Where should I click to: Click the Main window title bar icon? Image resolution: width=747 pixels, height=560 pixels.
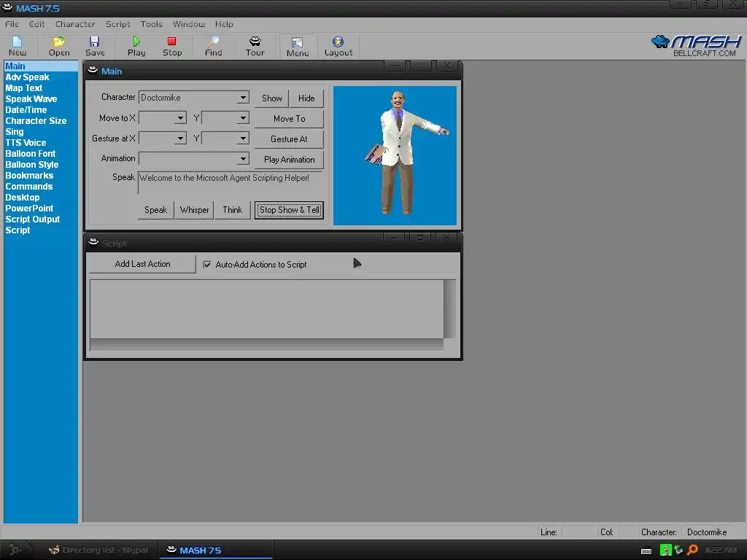93,71
